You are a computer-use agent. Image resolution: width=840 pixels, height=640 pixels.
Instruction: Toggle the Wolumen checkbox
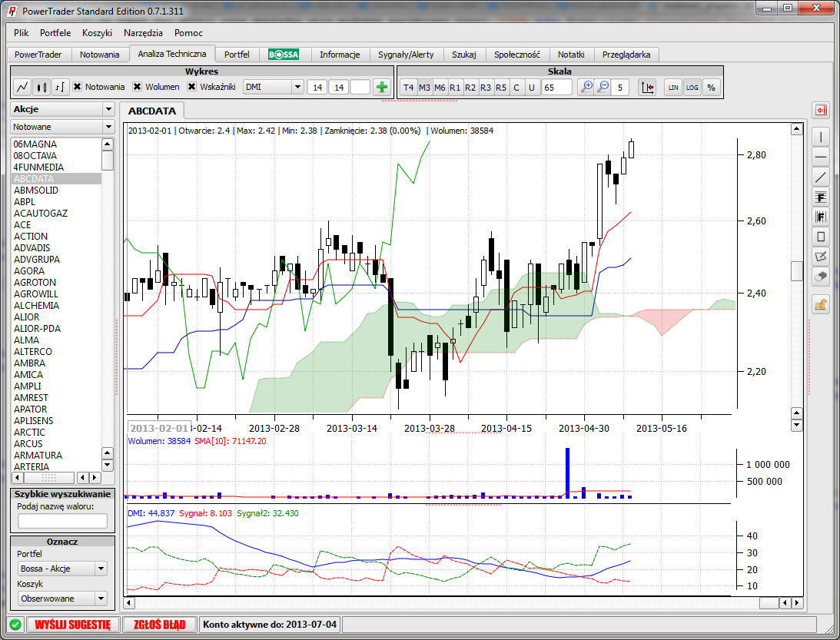(x=138, y=87)
